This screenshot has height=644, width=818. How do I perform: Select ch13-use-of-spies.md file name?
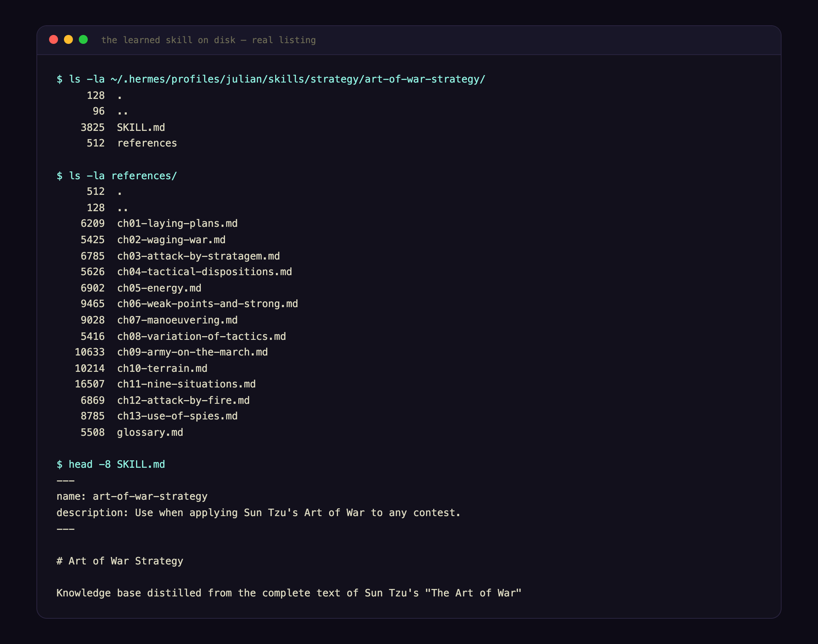(x=177, y=416)
